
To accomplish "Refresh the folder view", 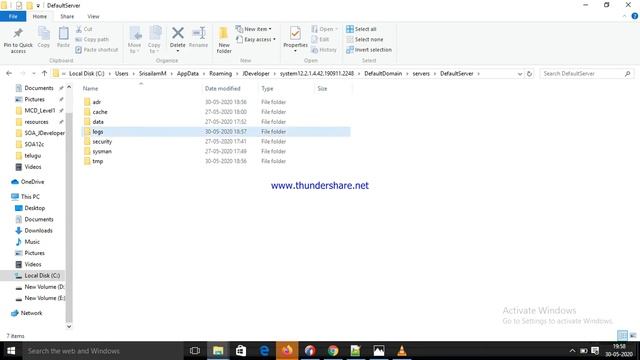I will pyautogui.click(x=529, y=74).
